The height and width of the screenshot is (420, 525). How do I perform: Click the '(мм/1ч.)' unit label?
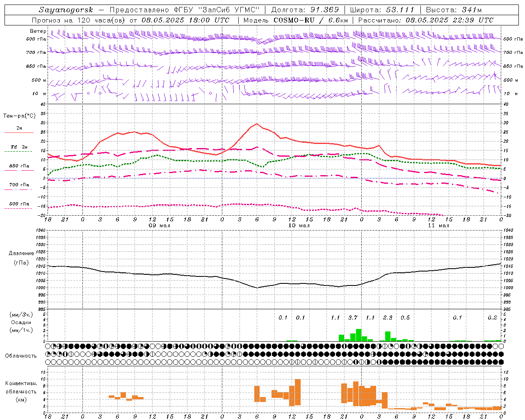point(21,330)
